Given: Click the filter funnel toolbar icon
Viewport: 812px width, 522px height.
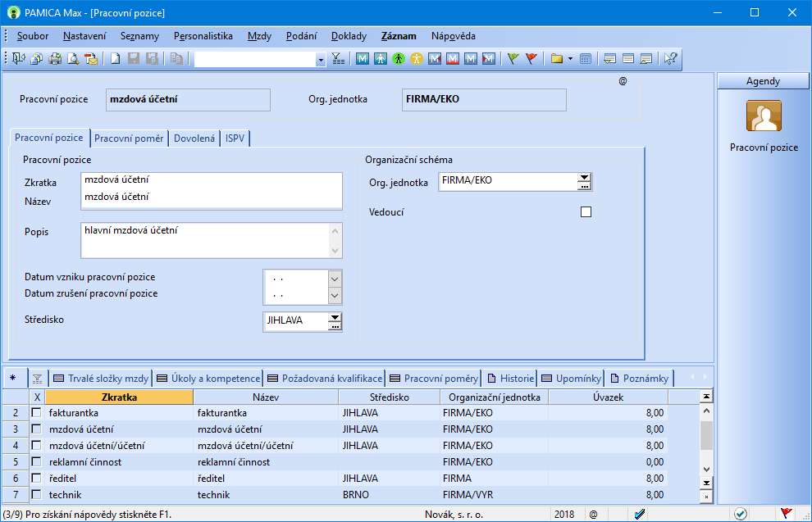Looking at the screenshot, I should pyautogui.click(x=338, y=59).
